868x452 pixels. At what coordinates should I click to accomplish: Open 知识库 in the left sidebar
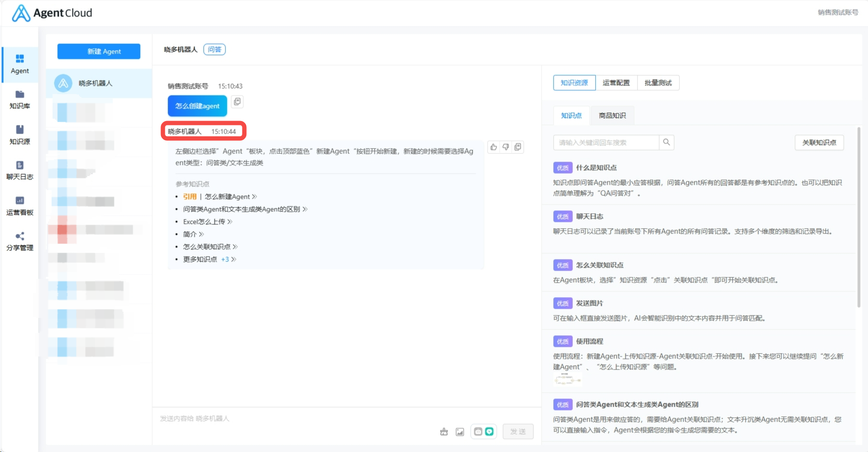[x=20, y=100]
